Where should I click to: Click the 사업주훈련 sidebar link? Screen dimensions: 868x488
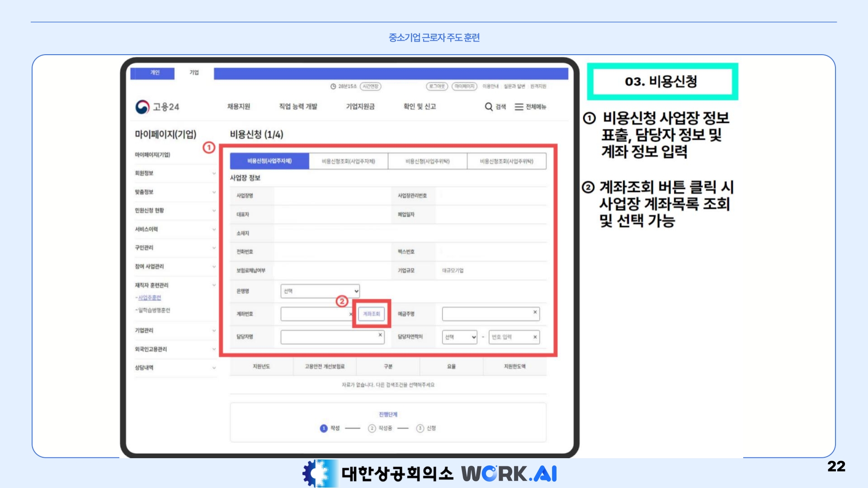pyautogui.click(x=150, y=297)
